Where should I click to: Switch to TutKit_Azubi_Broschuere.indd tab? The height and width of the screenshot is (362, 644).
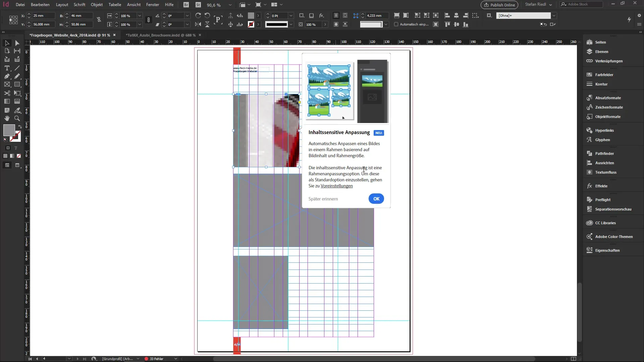pos(161,35)
